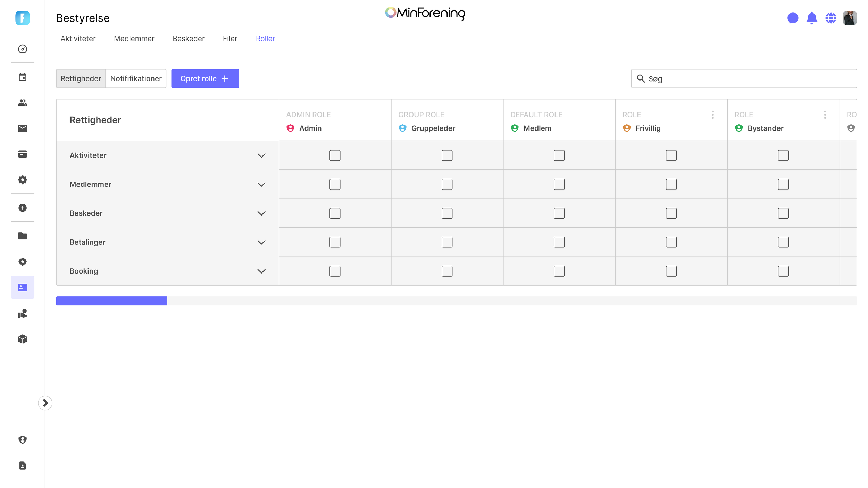Expand the Medlemmer permissions row
This screenshot has height=488, width=868.
(261, 184)
